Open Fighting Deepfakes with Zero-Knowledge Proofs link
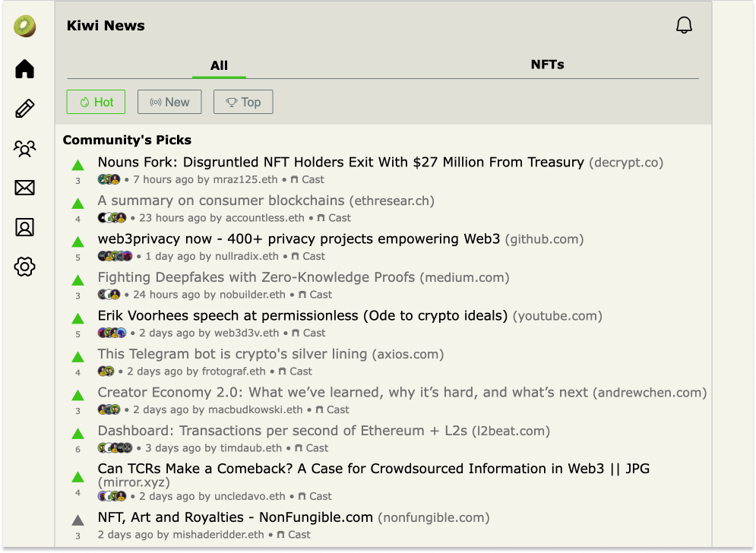 coord(257,278)
